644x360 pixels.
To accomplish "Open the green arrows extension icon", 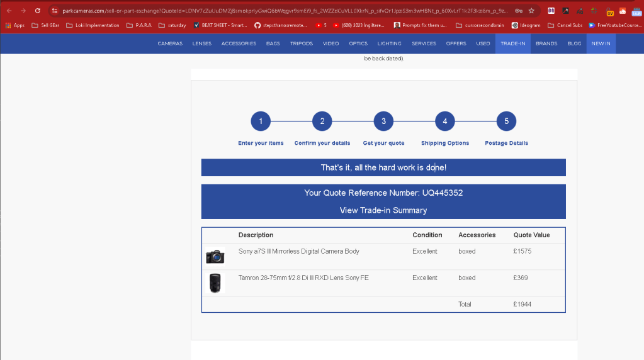I will coord(594,11).
